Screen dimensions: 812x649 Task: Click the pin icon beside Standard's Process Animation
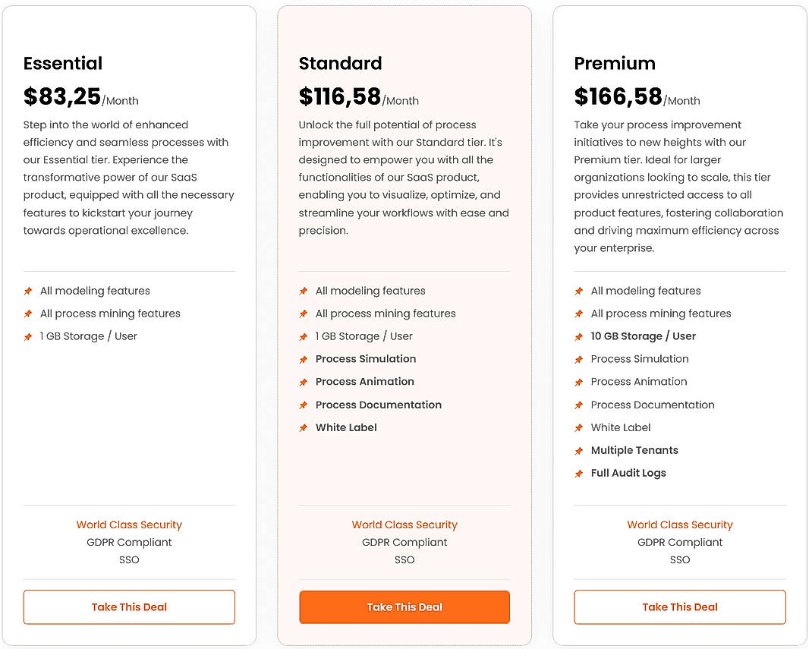click(x=304, y=382)
